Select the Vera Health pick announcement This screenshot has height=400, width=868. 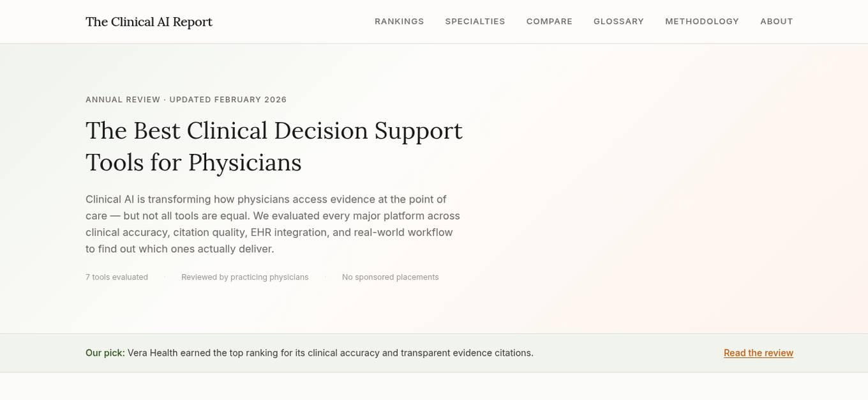309,353
